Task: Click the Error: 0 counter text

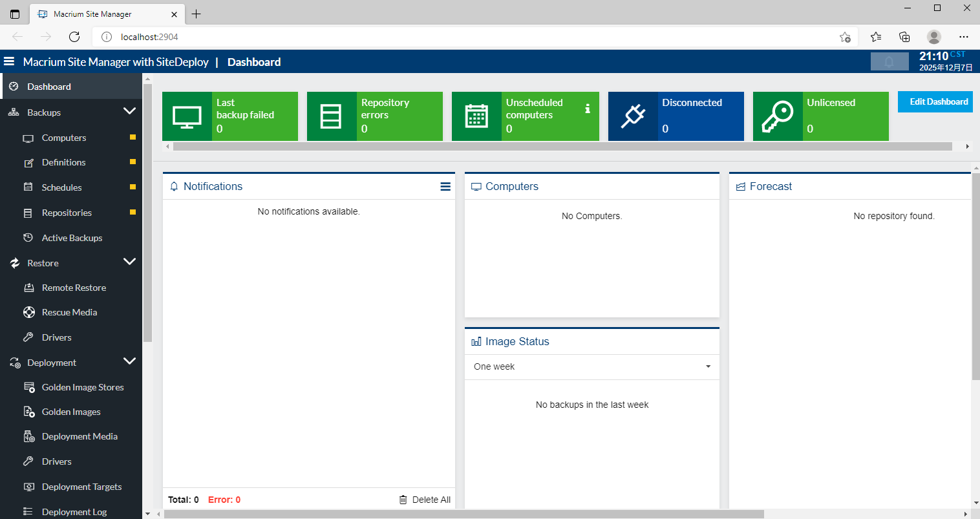Action: point(224,500)
